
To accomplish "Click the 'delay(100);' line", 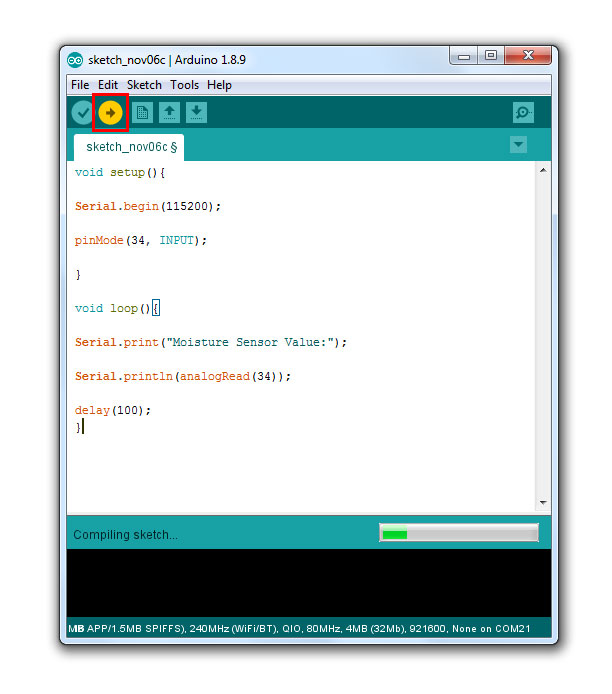I will 113,410.
